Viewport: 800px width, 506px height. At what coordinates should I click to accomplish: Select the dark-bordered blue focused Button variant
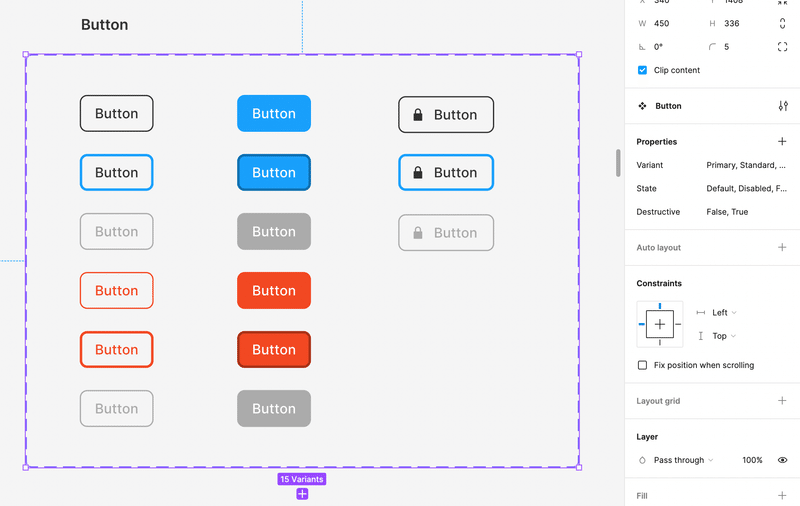[274, 172]
